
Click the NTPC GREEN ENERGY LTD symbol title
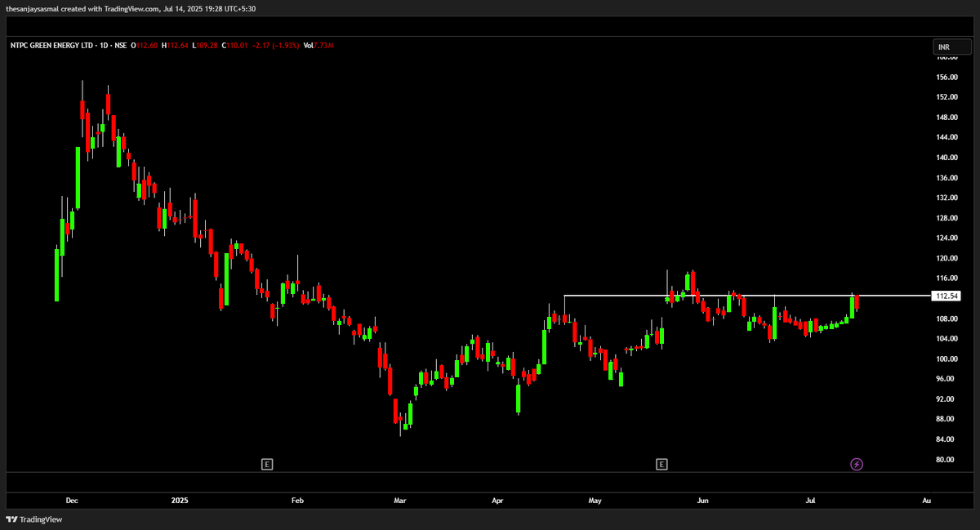pos(51,46)
